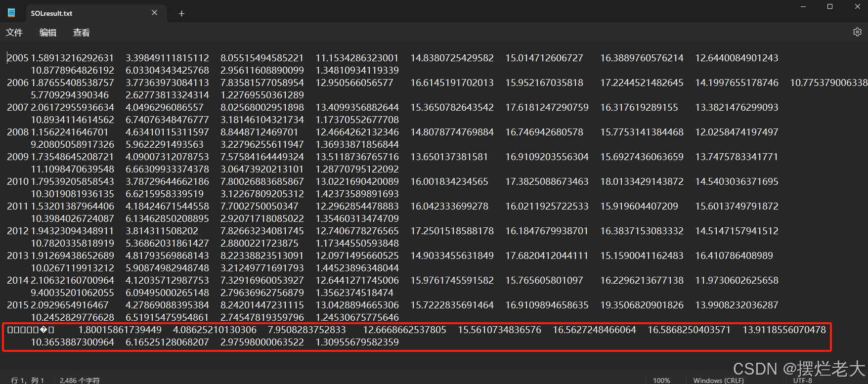Click value 1.80015861739449
This screenshot has width=868, height=384.
120,330
